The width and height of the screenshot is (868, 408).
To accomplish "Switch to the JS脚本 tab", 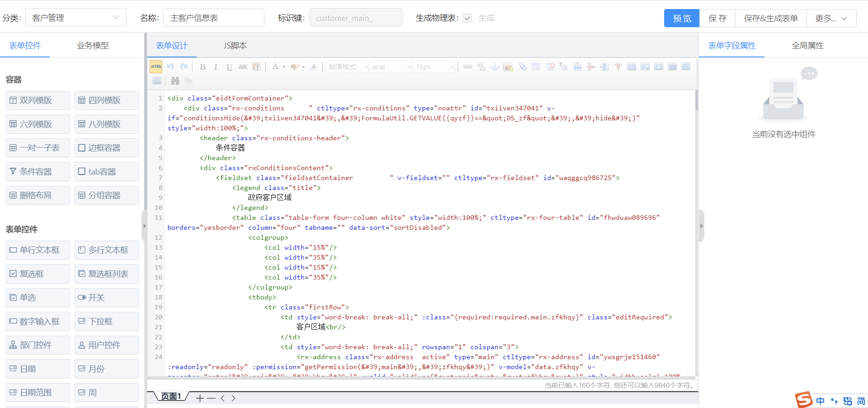I will 235,46.
